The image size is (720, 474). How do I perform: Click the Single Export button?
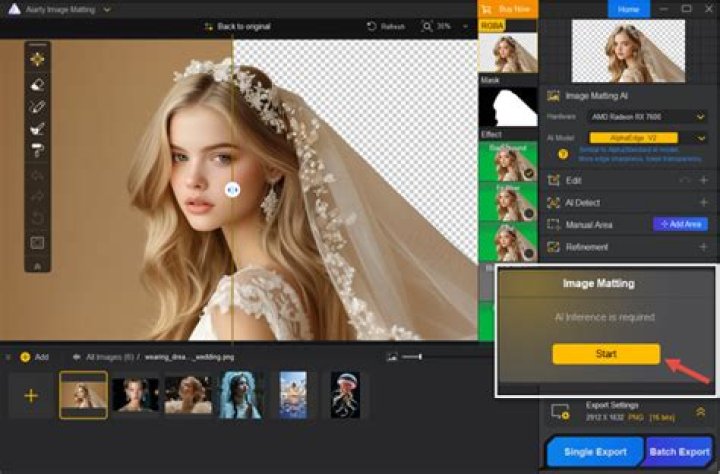[x=594, y=452]
